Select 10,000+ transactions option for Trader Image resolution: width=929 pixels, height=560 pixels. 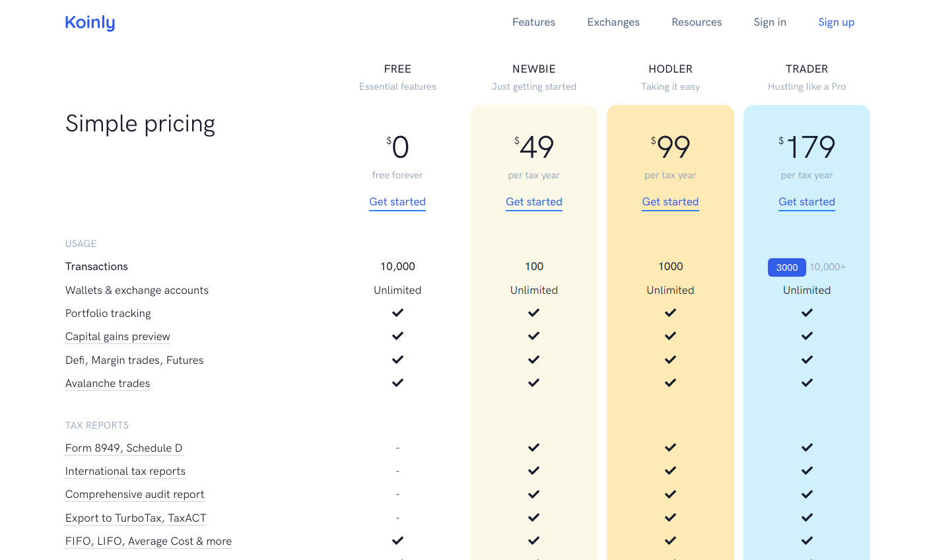(x=827, y=267)
